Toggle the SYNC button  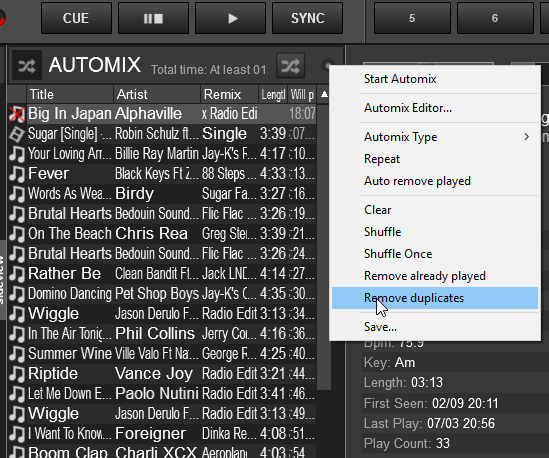(x=307, y=18)
